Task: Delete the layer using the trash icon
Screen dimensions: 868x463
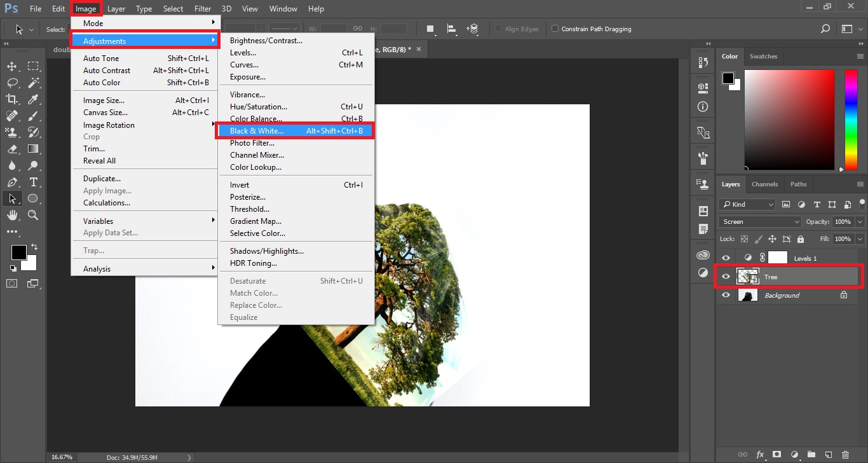Action: pyautogui.click(x=845, y=455)
